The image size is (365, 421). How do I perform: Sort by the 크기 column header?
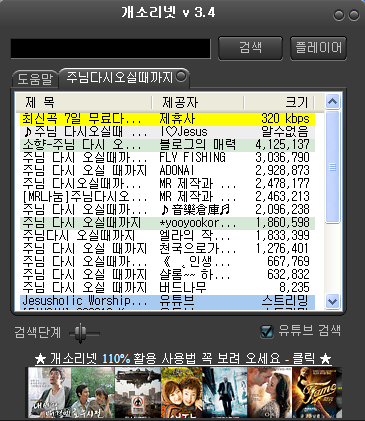pos(279,102)
